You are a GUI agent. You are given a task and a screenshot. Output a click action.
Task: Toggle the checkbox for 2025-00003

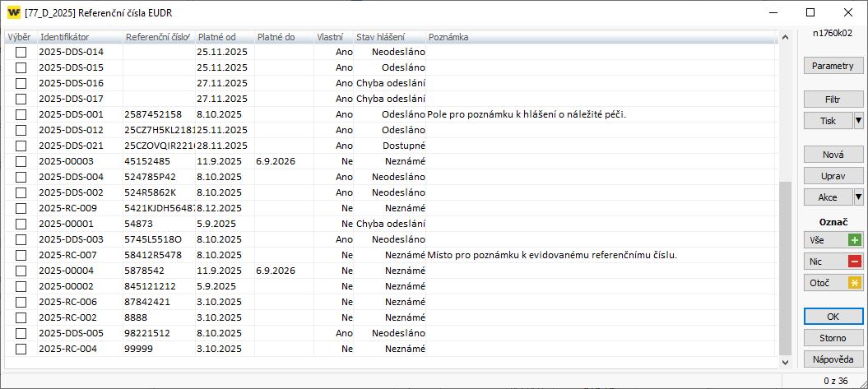[x=21, y=161]
